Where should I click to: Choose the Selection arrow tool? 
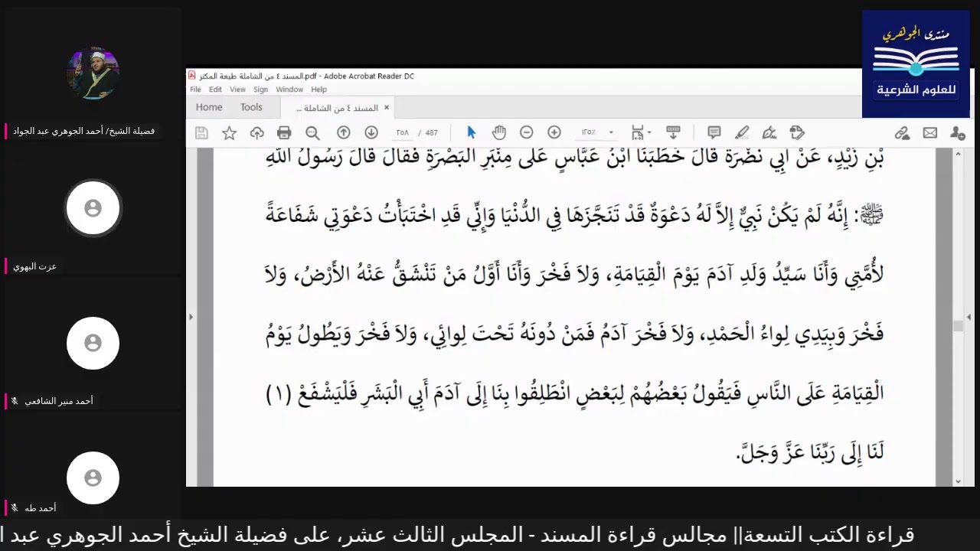(x=471, y=132)
